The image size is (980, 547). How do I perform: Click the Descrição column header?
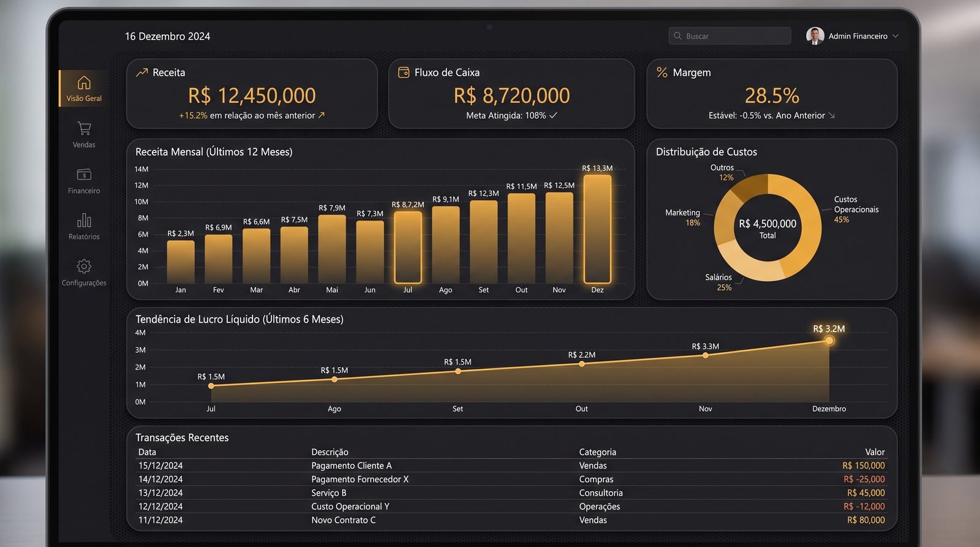pyautogui.click(x=330, y=452)
